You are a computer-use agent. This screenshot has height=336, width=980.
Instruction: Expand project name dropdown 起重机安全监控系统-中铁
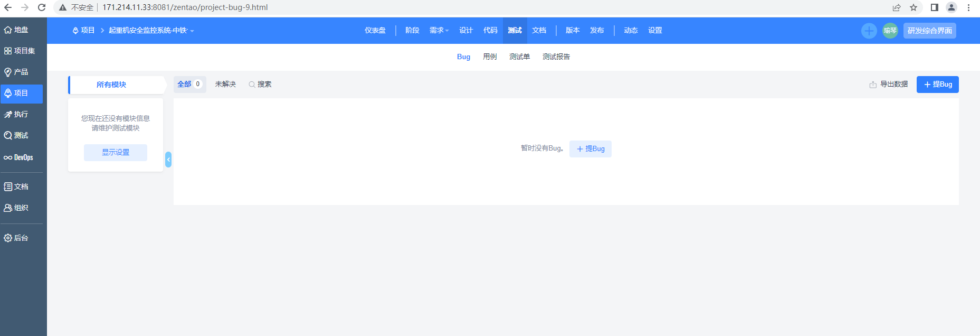pos(151,31)
